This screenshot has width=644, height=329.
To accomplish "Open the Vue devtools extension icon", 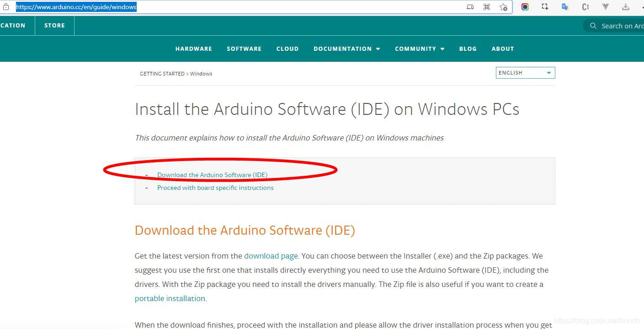I will (x=606, y=7).
